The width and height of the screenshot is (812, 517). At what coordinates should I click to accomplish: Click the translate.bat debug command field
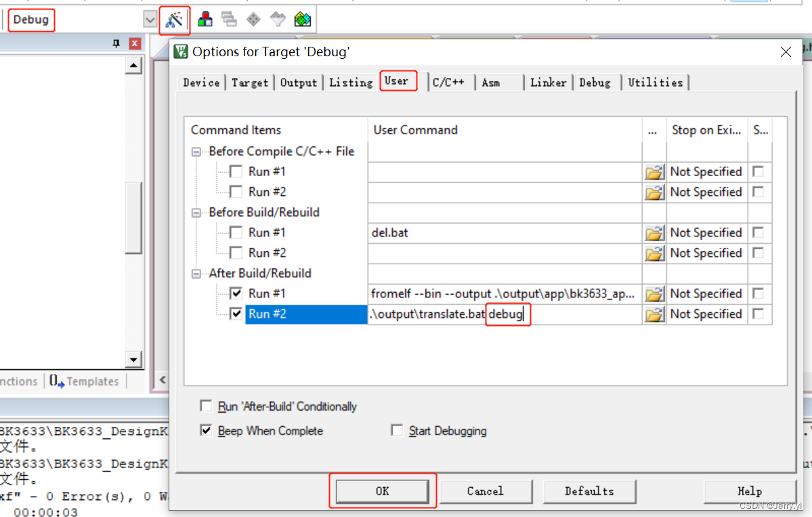point(505,314)
